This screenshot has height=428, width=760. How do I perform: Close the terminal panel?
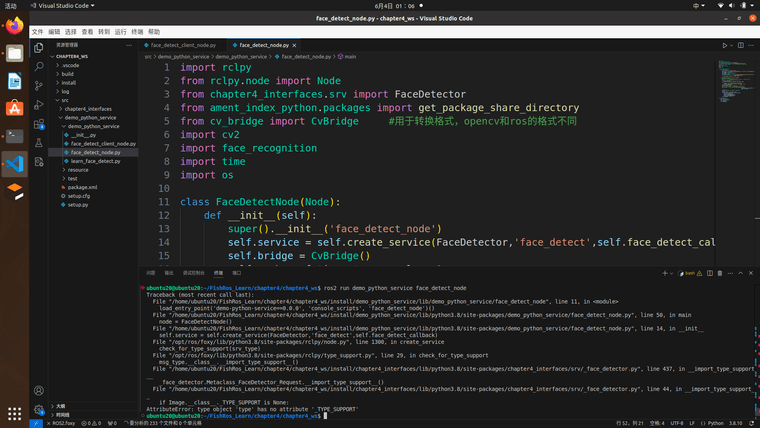pyautogui.click(x=751, y=273)
